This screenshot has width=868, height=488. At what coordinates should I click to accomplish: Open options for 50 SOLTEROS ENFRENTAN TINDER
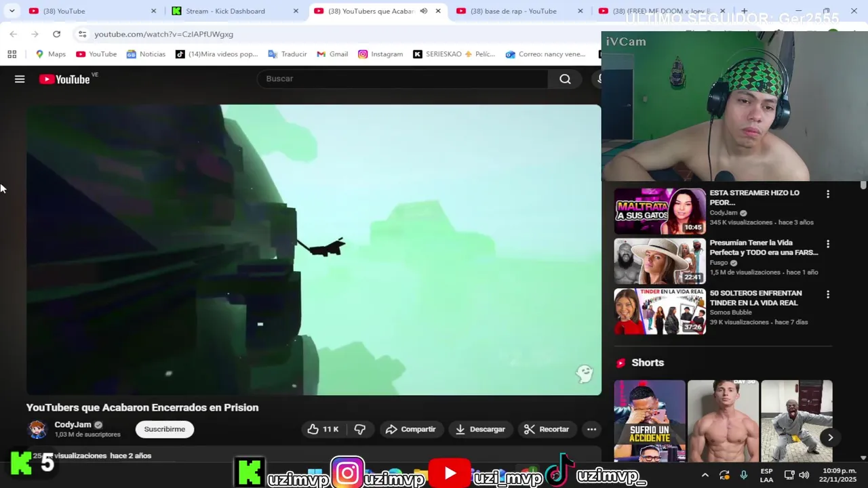[x=827, y=295]
